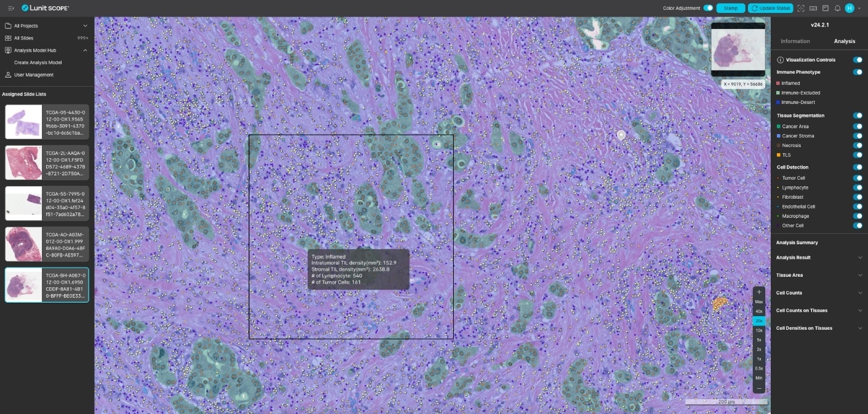The image size is (868, 414).
Task: Expand the Cell Counts section
Action: 819,293
